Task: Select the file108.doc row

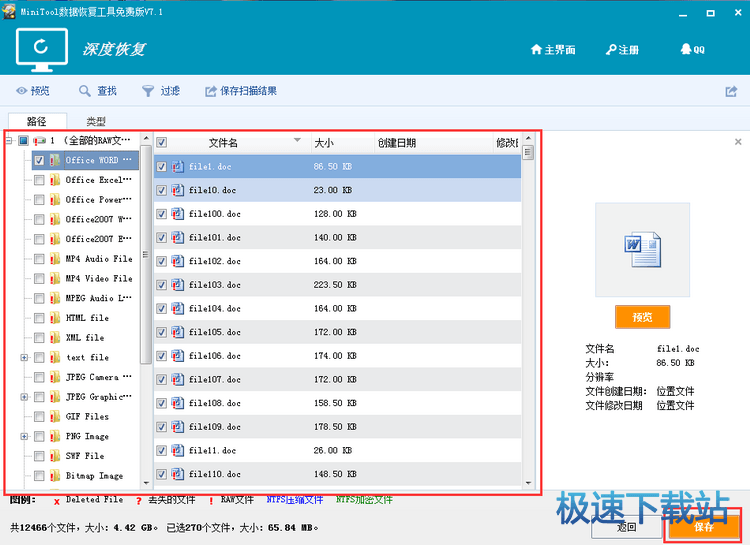Action: click(338, 403)
